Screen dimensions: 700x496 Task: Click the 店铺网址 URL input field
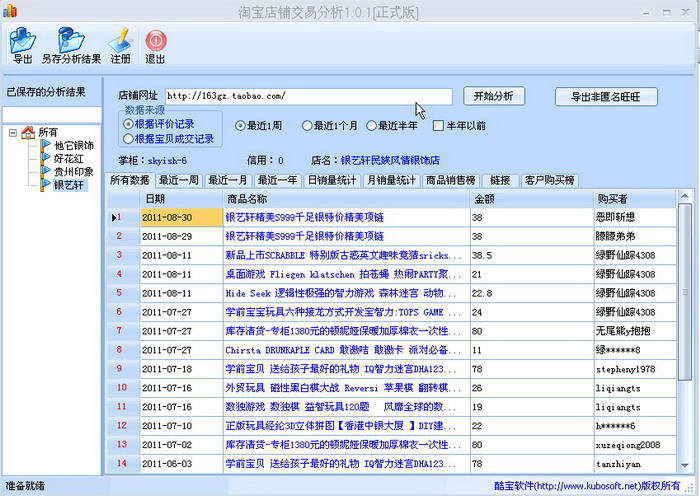(x=308, y=96)
